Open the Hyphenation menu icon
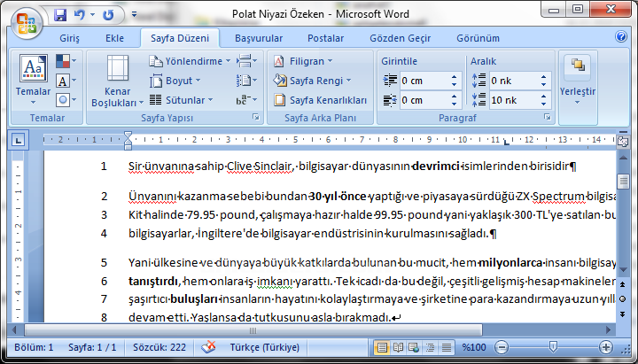The width and height of the screenshot is (638, 364). [246, 100]
